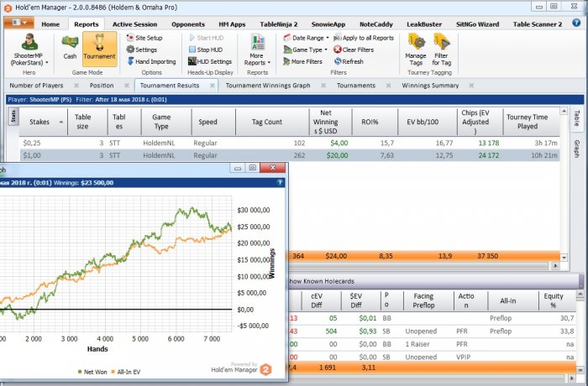Image resolution: width=588 pixels, height=386 pixels.
Task: Open the ShooterMP hero selector
Action: [x=29, y=50]
